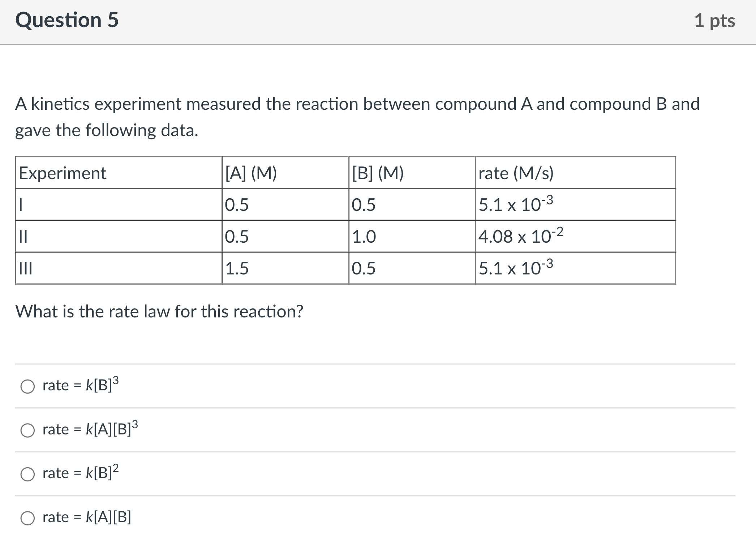Click Experiment I row label

tap(20, 204)
